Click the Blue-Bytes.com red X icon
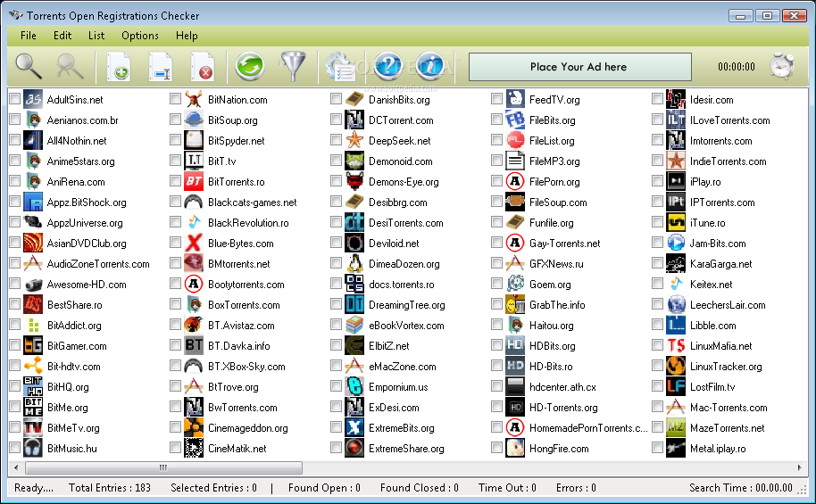The height and width of the screenshot is (504, 816). pos(194,243)
